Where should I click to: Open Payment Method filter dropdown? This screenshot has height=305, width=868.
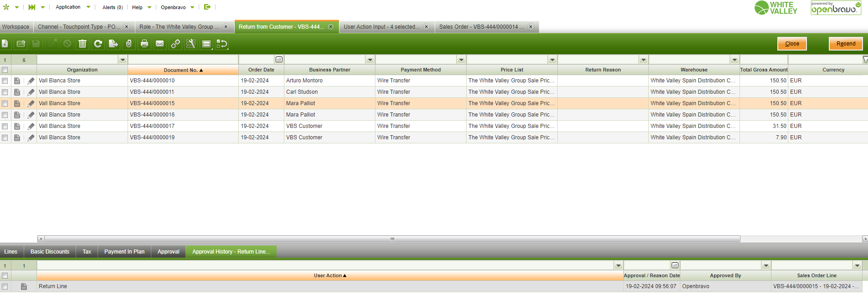(x=461, y=60)
